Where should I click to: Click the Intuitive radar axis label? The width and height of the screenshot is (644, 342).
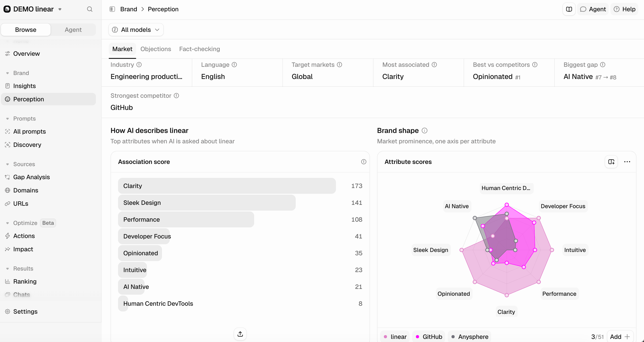pyautogui.click(x=575, y=250)
